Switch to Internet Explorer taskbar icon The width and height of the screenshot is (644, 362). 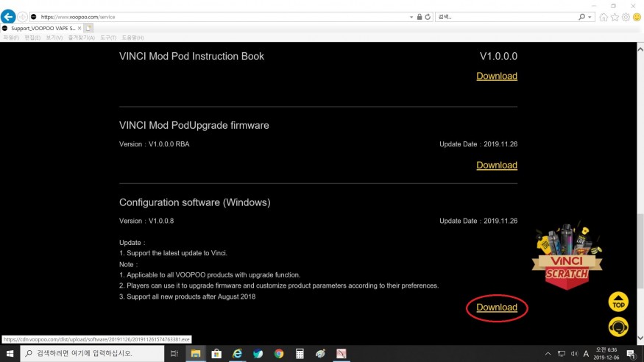tap(238, 353)
